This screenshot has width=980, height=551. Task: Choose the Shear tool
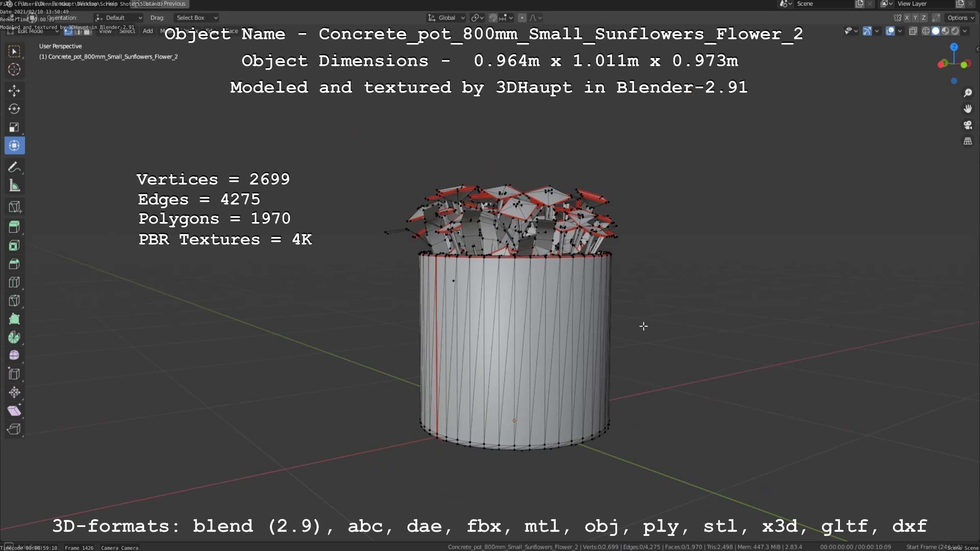(14, 411)
